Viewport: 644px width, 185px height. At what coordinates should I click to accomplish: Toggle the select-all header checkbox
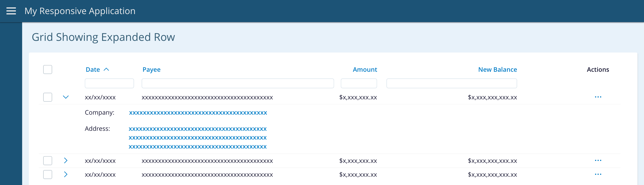48,69
